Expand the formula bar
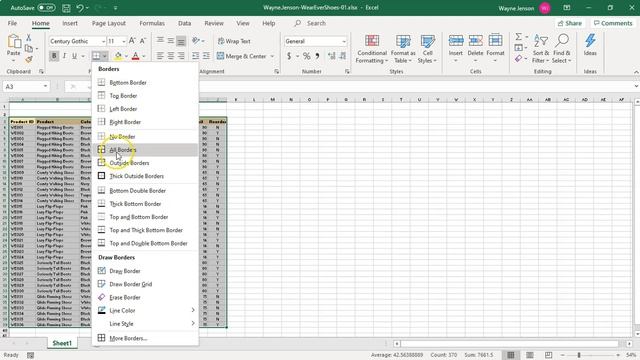 [636, 86]
